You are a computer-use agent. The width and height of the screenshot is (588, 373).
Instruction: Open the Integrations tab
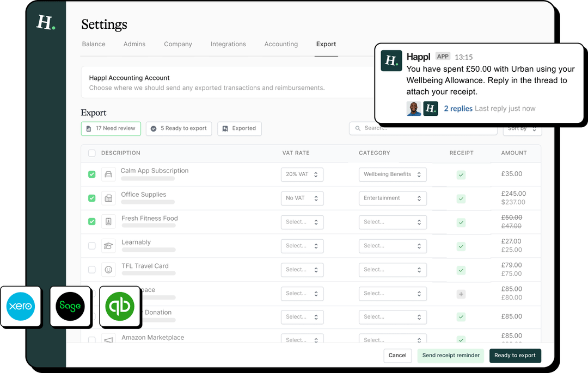pyautogui.click(x=228, y=44)
